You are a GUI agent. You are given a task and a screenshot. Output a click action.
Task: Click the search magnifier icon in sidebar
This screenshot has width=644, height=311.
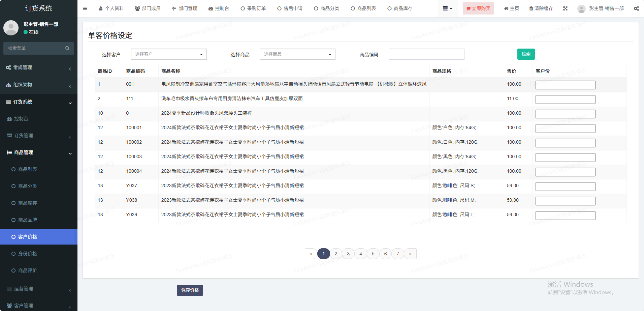(67, 48)
